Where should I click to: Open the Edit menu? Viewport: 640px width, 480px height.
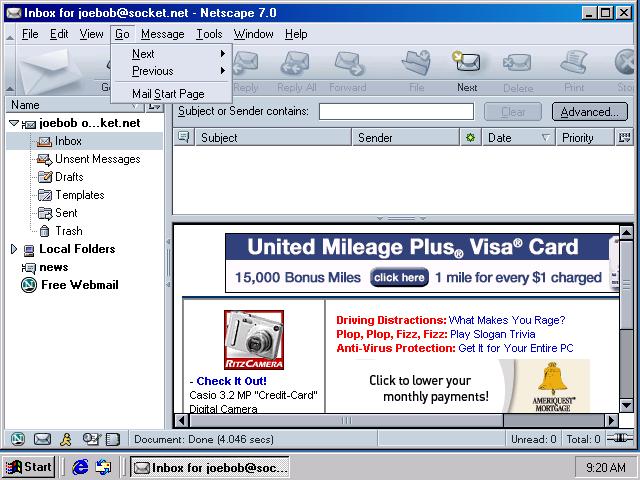click(x=59, y=34)
